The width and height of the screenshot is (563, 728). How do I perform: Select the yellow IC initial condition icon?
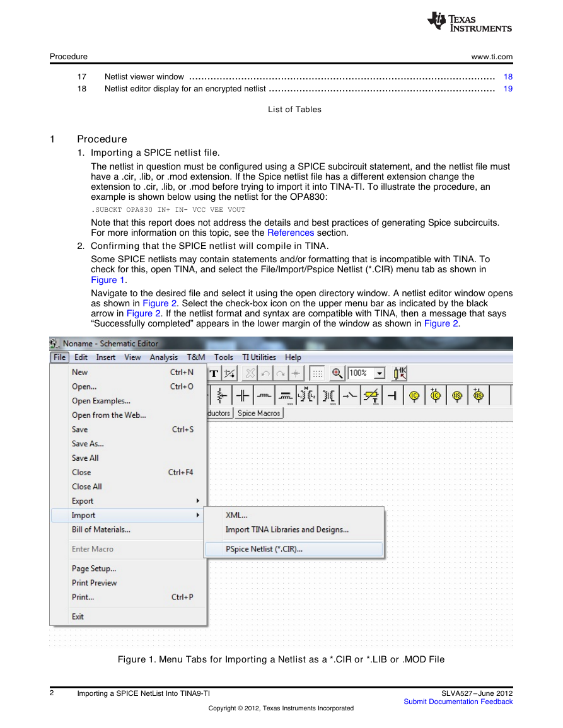414,396
